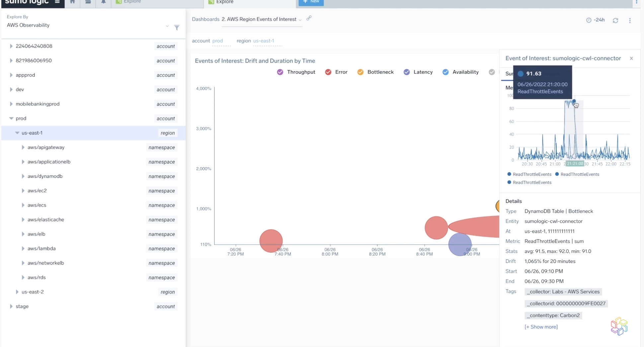
Task: Open the dashboard kebab menu icon
Action: (x=630, y=20)
